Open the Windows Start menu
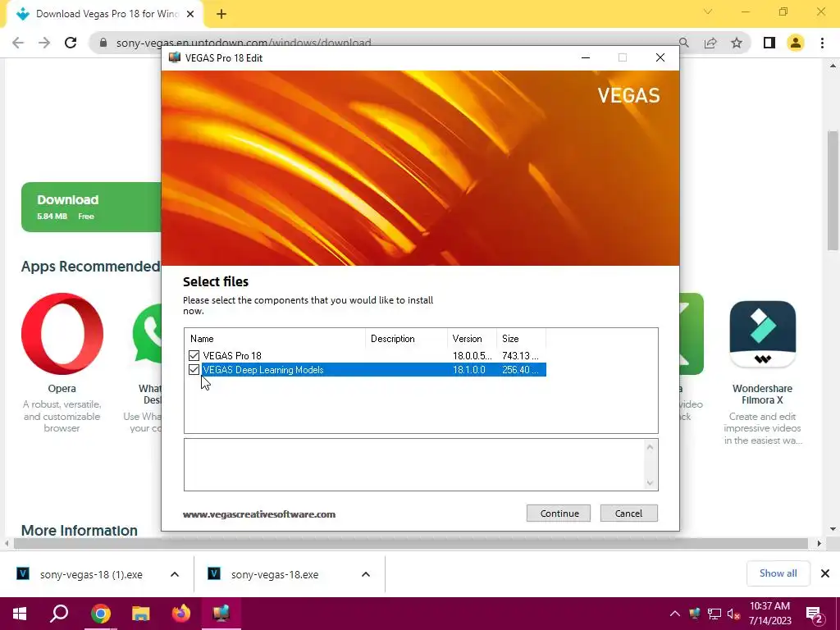840x630 pixels. click(x=20, y=614)
